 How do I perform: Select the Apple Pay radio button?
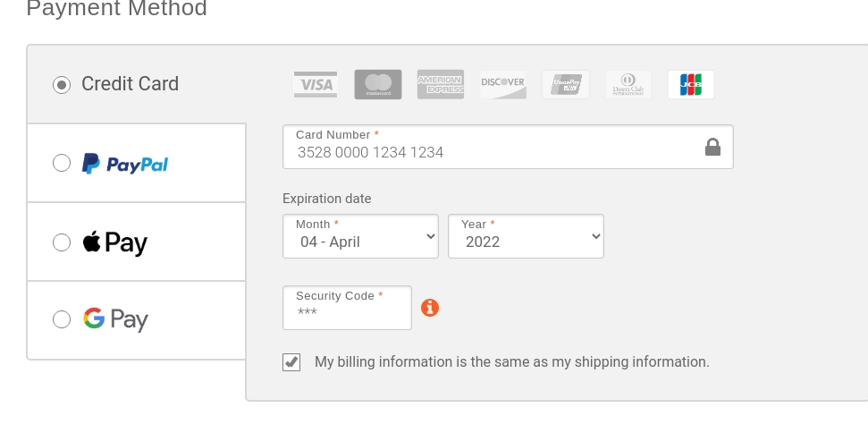coord(62,242)
